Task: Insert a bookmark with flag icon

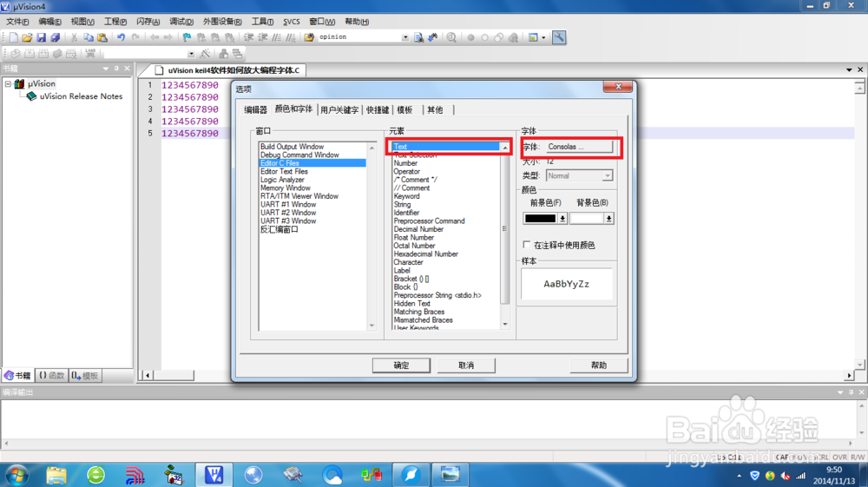Action: 187,37
